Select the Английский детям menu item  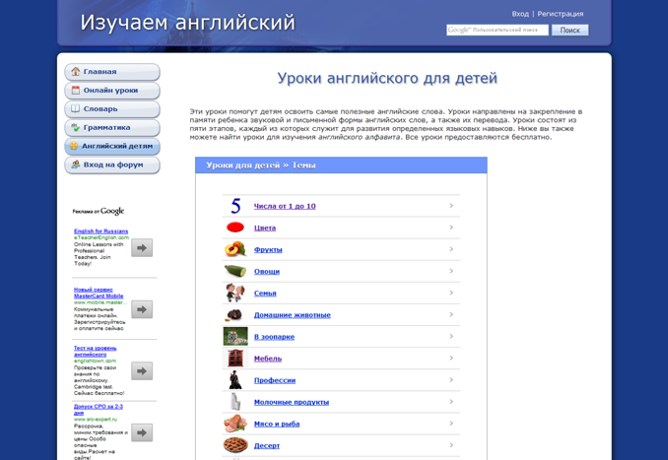click(112, 146)
